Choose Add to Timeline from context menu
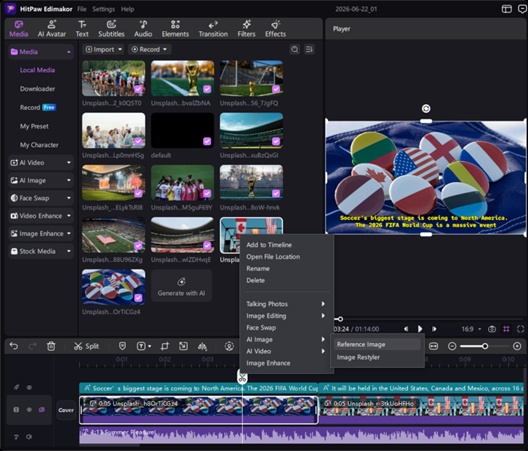 point(287,245)
